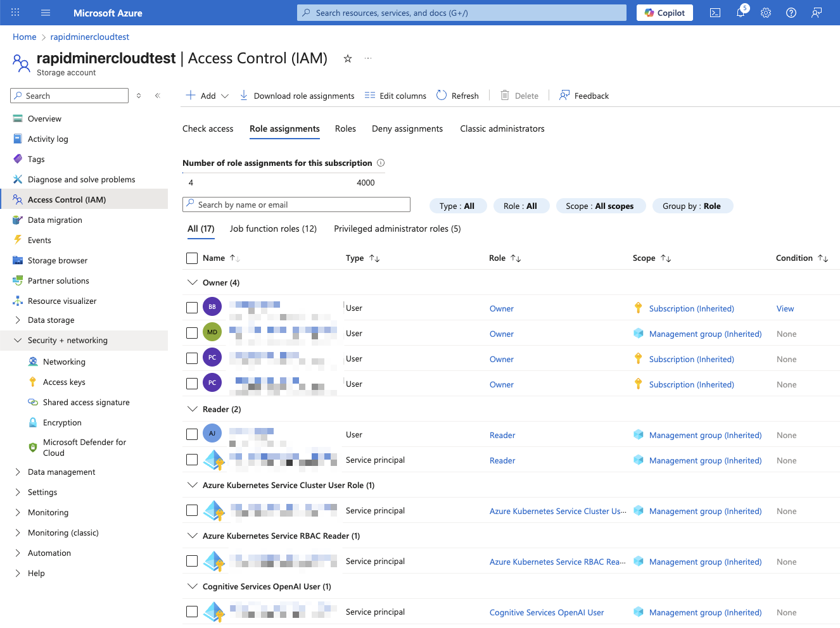Open the Azure portal hamburger menu

point(46,13)
